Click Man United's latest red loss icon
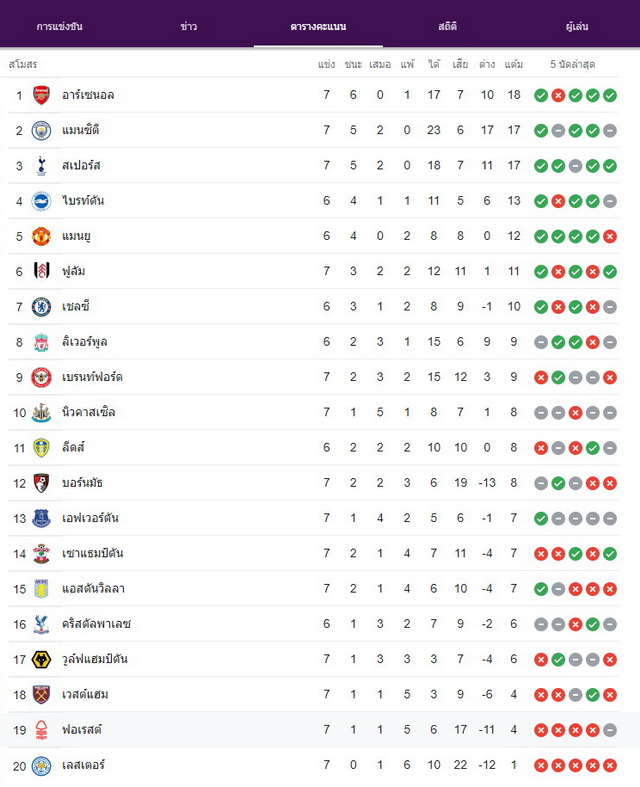Screen dimensions: 640x787 610,236
